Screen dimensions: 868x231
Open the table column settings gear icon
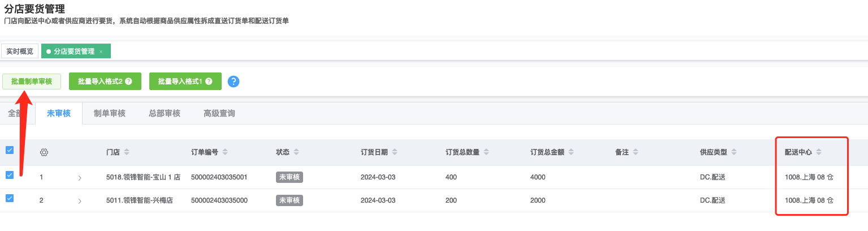pyautogui.click(x=44, y=152)
